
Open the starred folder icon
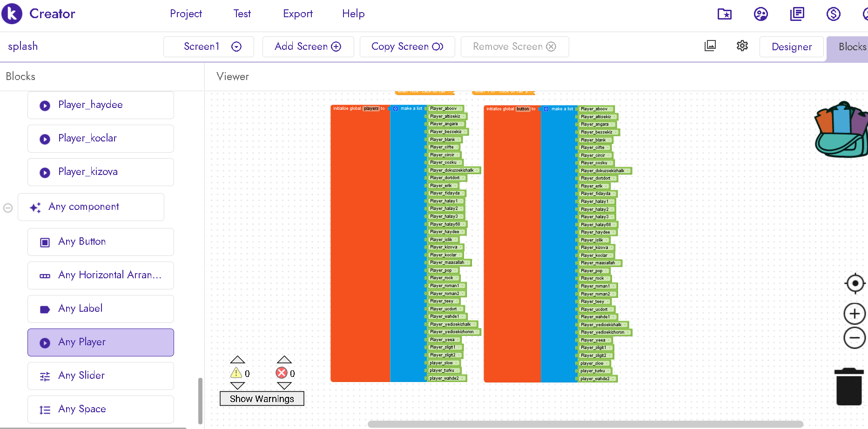point(724,14)
